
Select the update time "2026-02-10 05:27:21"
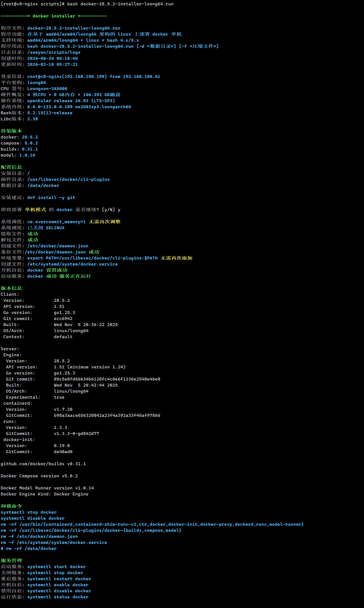52,64
